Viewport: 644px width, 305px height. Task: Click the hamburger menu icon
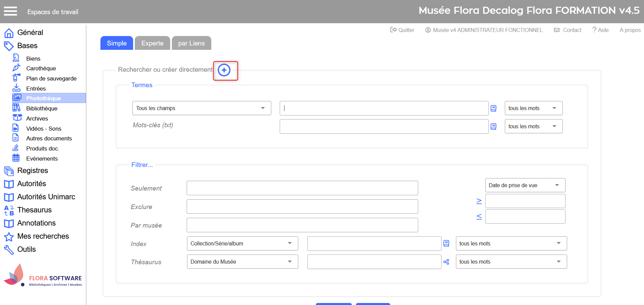click(x=10, y=11)
